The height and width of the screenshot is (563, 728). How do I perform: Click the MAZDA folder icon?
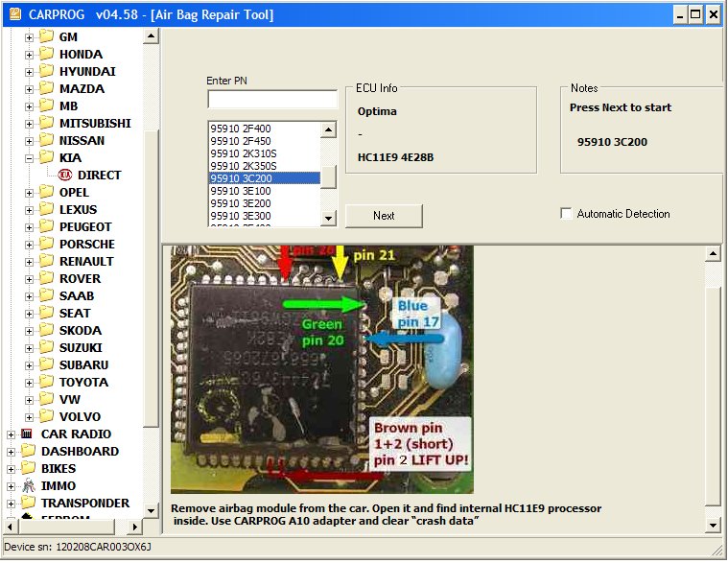click(46, 88)
